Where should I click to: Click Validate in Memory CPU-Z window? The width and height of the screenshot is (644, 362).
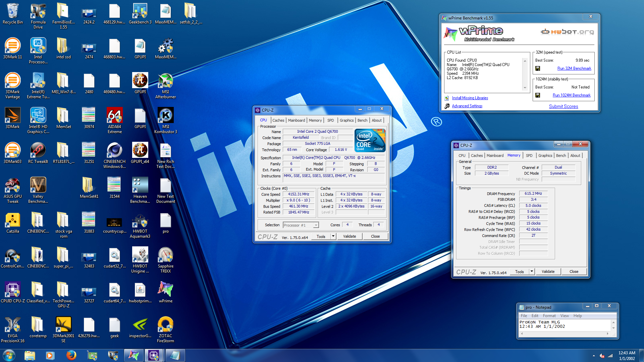coord(548,271)
